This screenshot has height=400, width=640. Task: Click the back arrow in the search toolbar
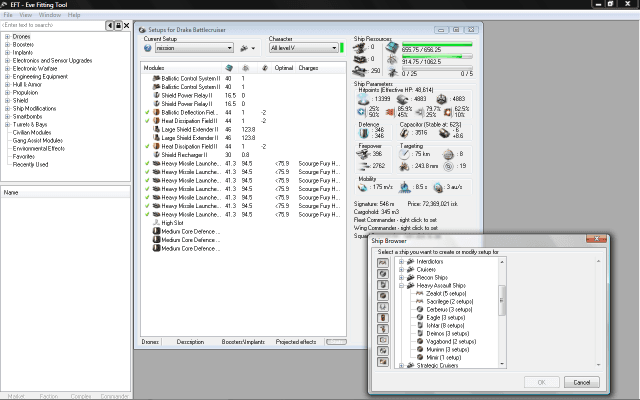pyautogui.click(x=110, y=25)
